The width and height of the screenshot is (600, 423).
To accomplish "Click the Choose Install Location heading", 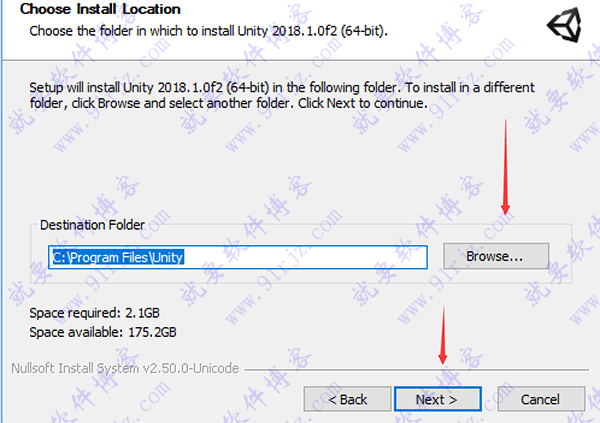I will click(x=100, y=9).
